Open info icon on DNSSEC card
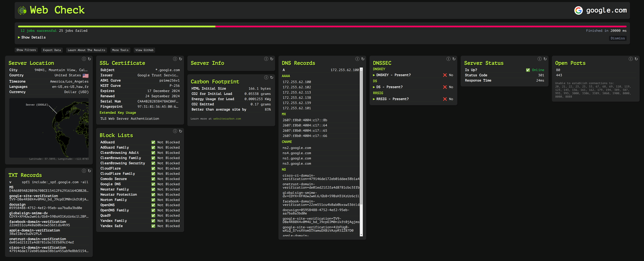 (x=449, y=59)
